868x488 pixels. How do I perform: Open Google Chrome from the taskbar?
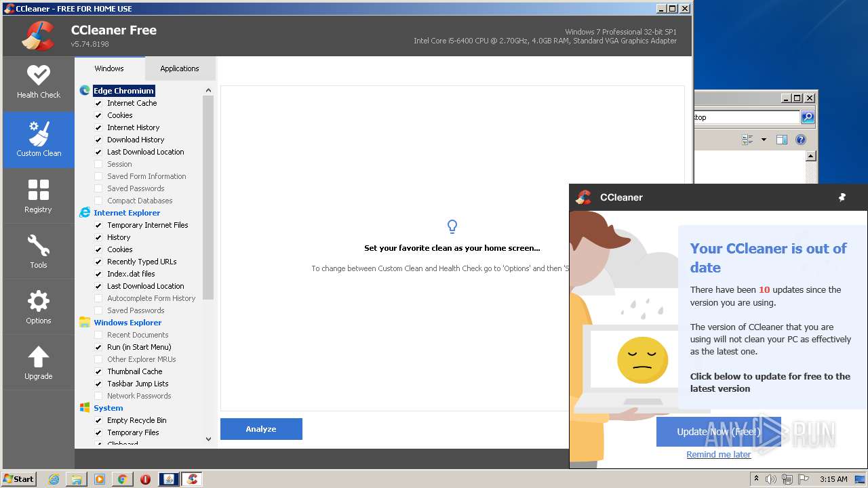tap(122, 479)
